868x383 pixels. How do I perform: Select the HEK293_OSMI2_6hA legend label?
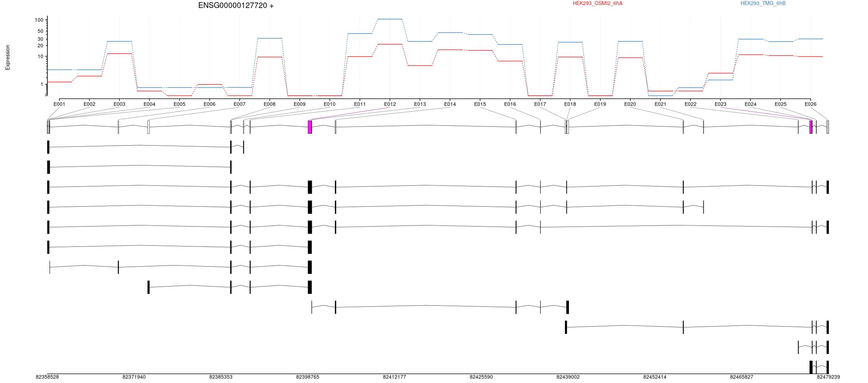click(597, 3)
